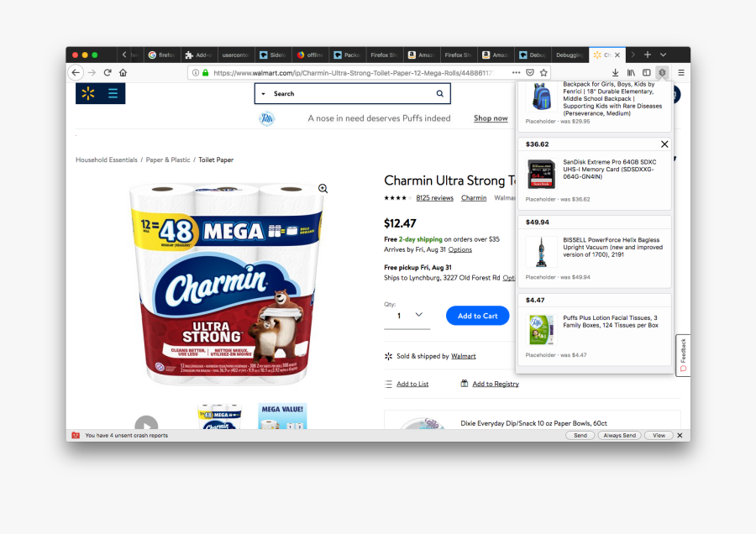Remove the SanDisk memory card item

point(664,144)
